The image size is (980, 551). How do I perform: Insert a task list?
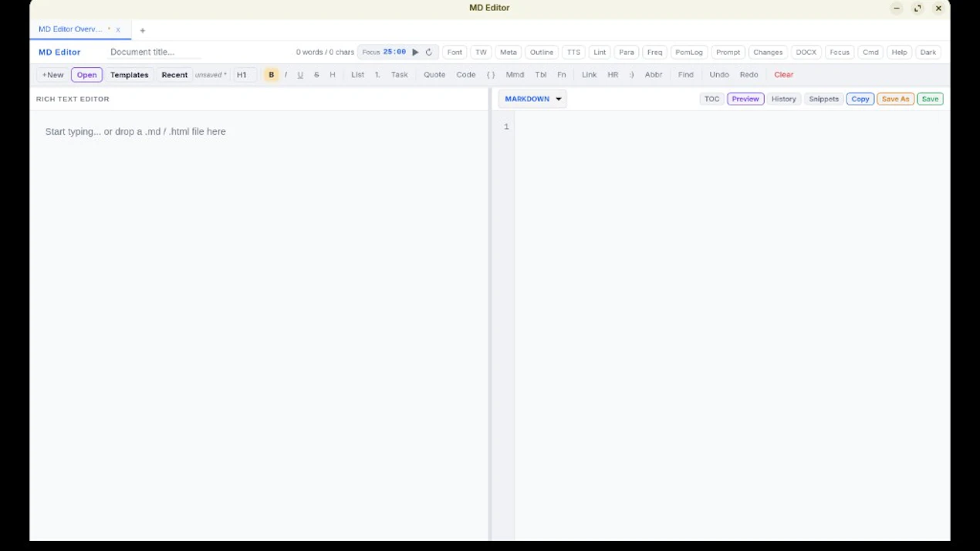399,75
